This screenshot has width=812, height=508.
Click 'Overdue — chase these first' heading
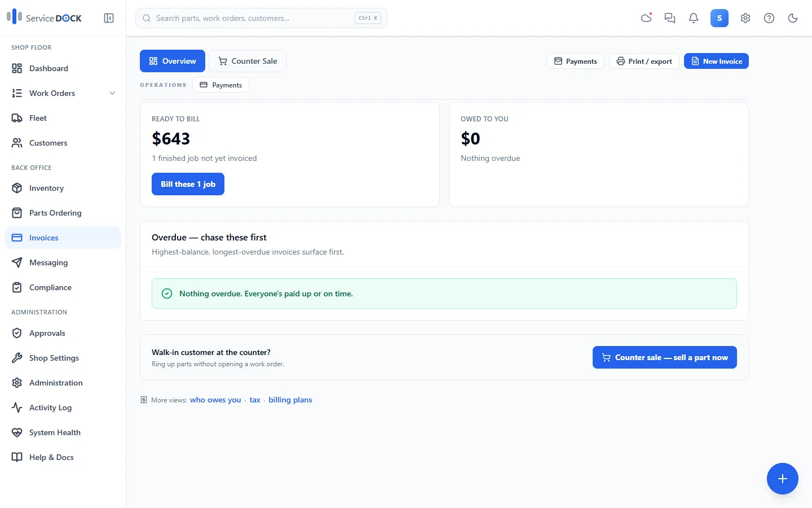coord(209,238)
